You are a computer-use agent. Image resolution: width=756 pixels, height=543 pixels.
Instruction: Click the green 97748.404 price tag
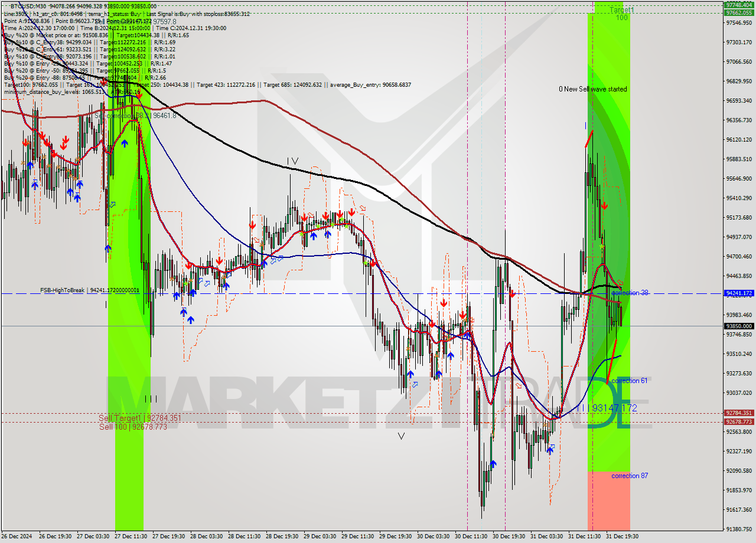[x=739, y=5]
